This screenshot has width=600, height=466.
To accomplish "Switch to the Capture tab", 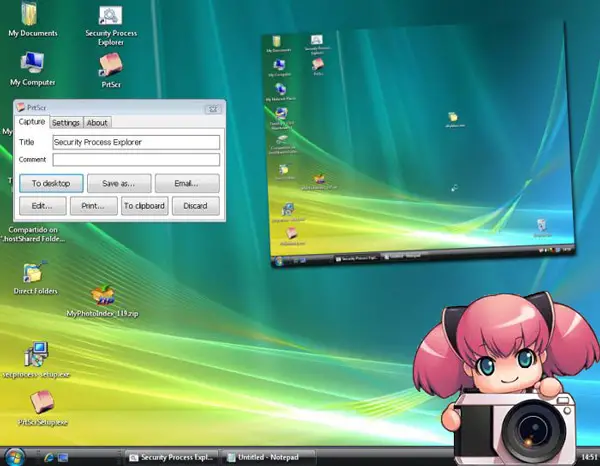I will (32, 122).
